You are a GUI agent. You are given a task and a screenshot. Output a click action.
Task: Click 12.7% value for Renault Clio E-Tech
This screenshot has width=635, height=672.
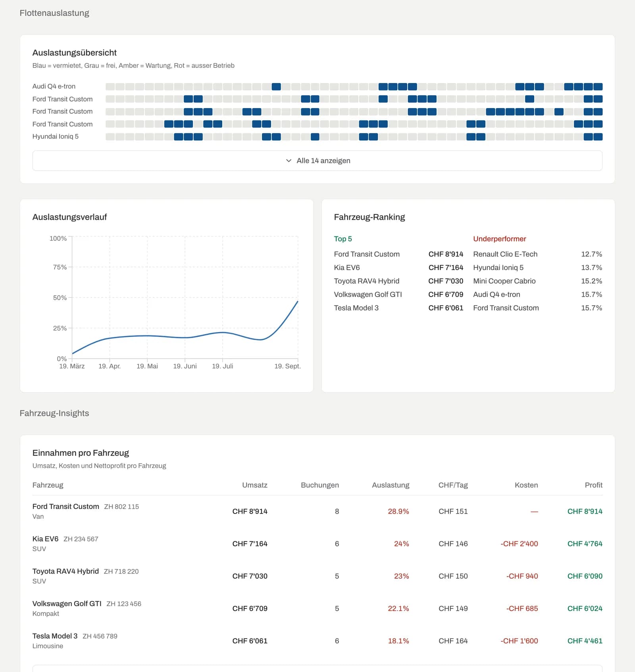click(591, 254)
